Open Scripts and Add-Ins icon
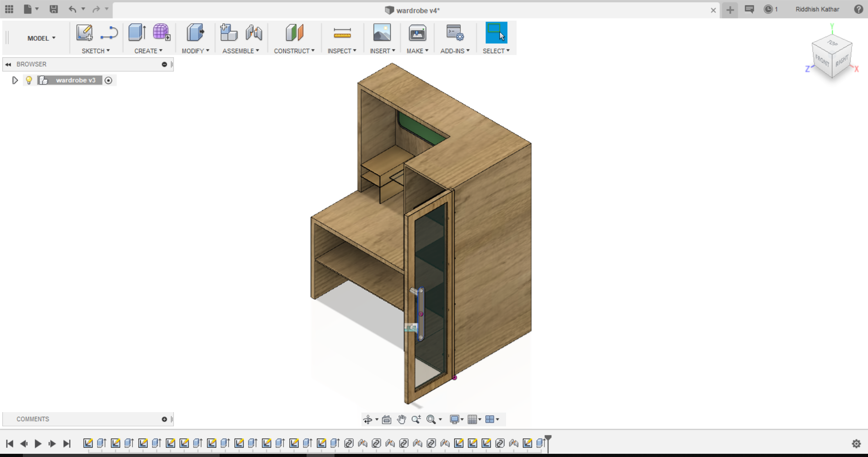This screenshot has height=457, width=868. (x=455, y=33)
